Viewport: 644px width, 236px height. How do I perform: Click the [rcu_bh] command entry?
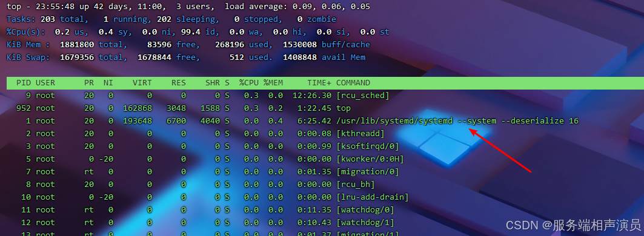point(356,185)
